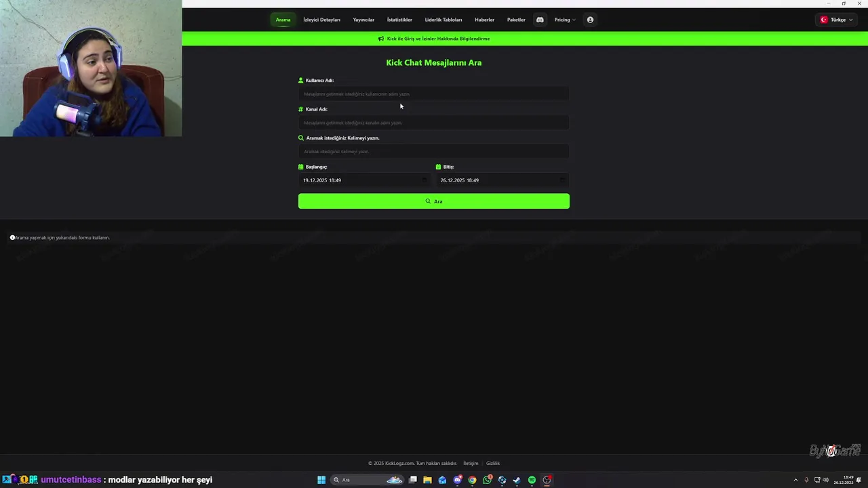Open the Yayıncılar page
The height and width of the screenshot is (488, 868).
click(x=363, y=20)
